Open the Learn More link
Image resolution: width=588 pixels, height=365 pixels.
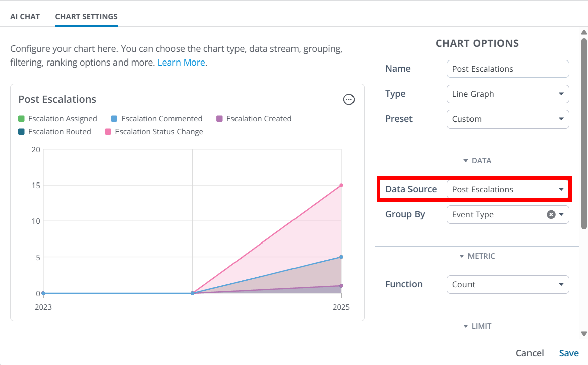[181, 63]
